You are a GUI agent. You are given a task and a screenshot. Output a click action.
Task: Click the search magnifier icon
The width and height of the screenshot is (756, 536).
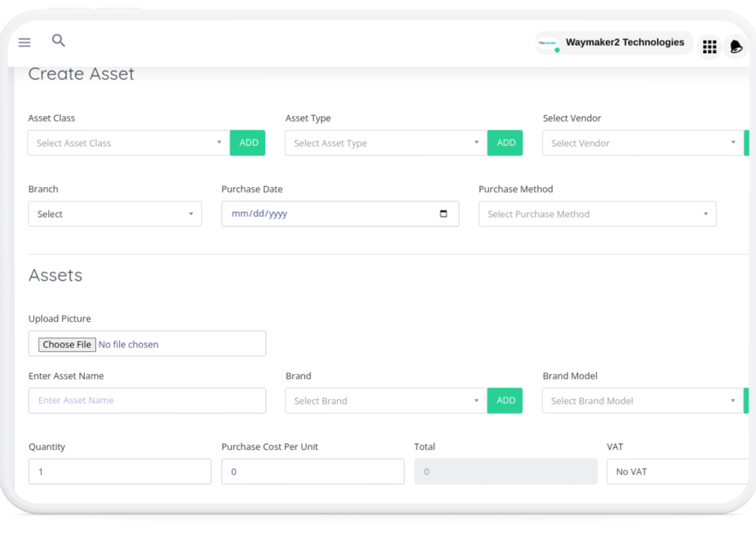59,41
